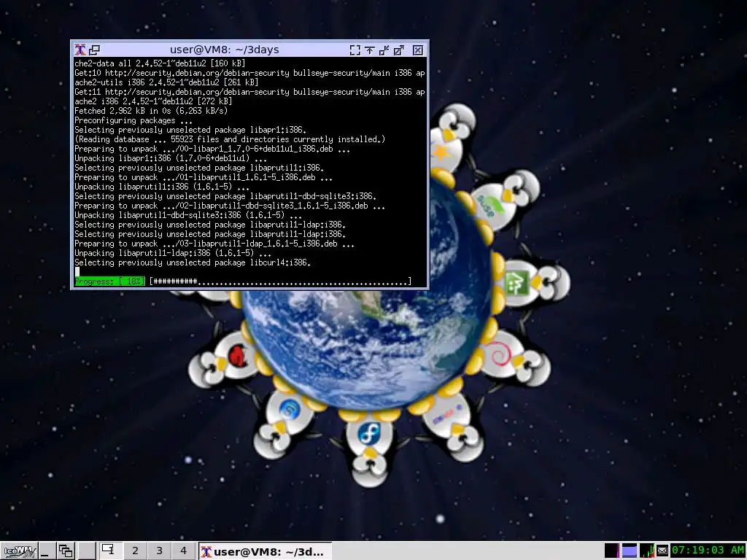Roll up the xterm window

point(369,50)
